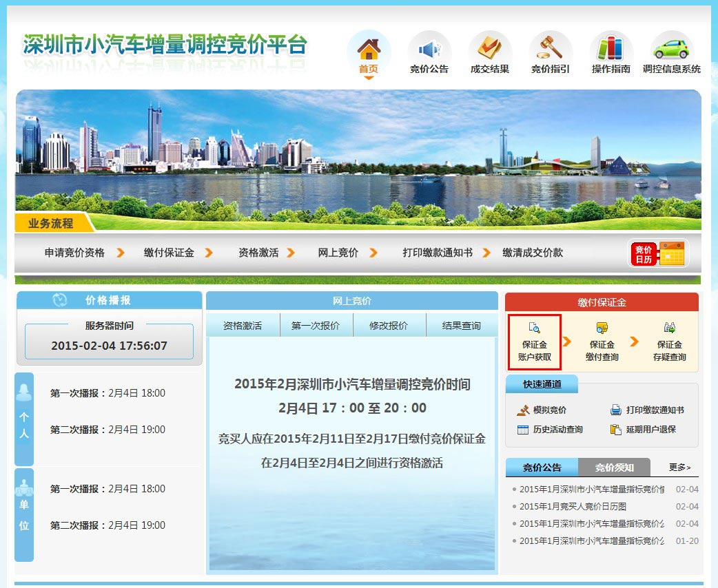This screenshot has width=718, height=588.
Task: Open 成交结果 via its icon
Action: [490, 50]
